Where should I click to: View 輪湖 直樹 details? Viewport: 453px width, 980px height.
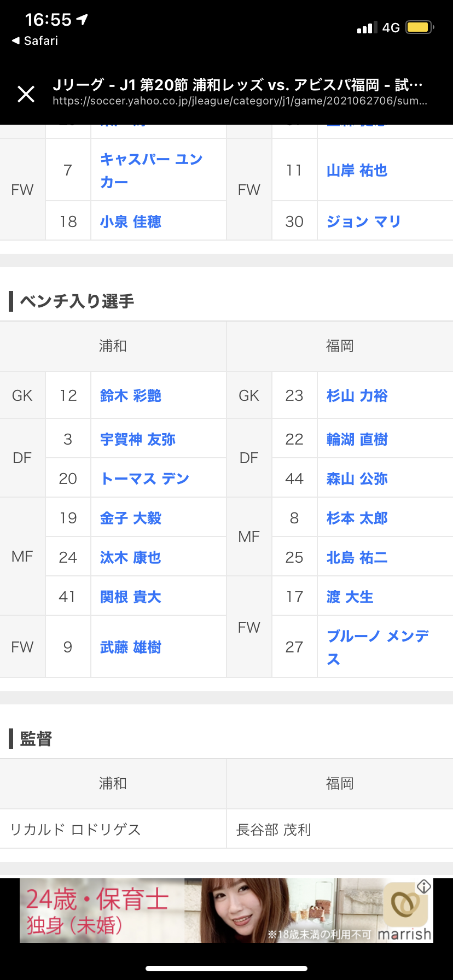point(357,439)
